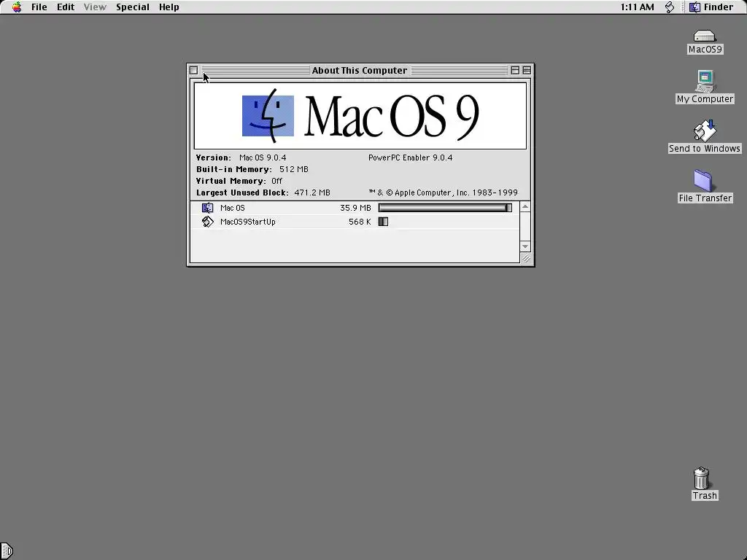
Task: Select the MacOS9StartUp row name
Action: point(248,222)
